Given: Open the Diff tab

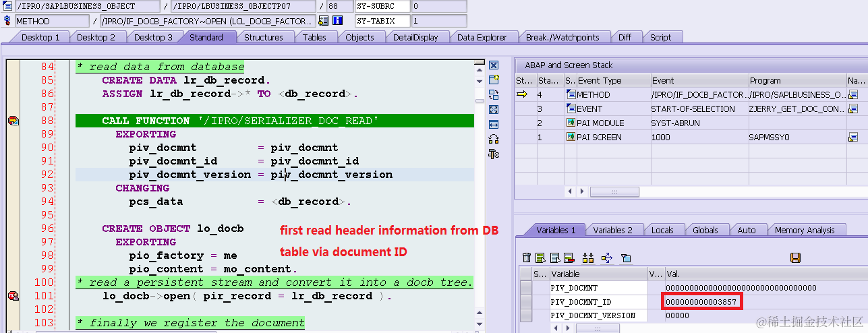Looking at the screenshot, I should point(625,37).
